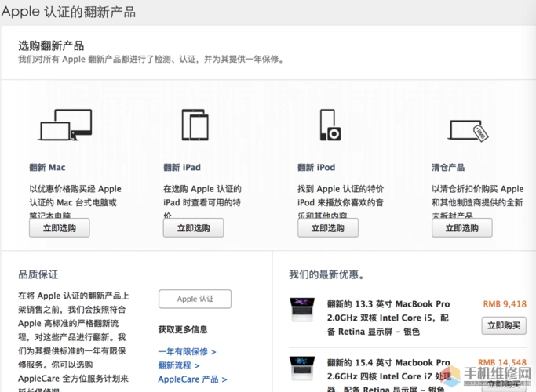Open the 清仓产品 heading link

coord(448,167)
